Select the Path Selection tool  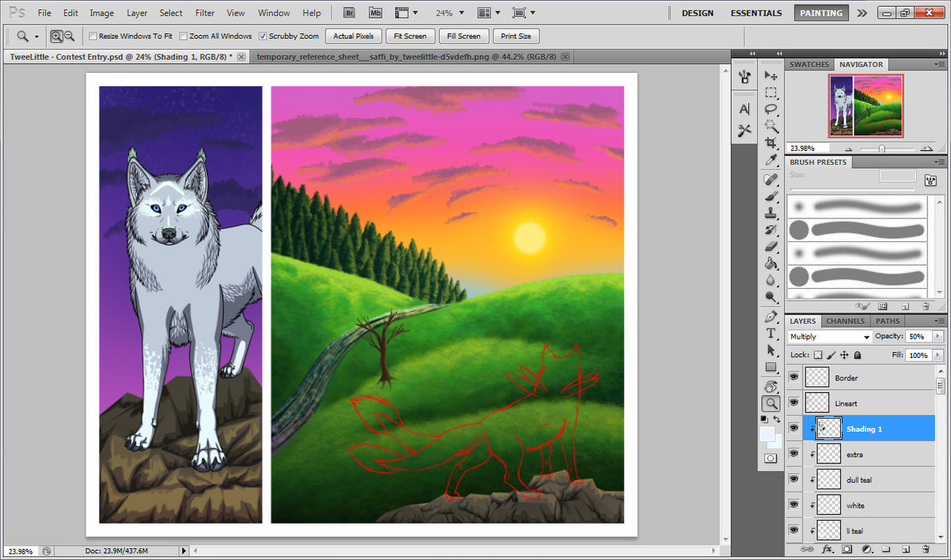pos(771,350)
